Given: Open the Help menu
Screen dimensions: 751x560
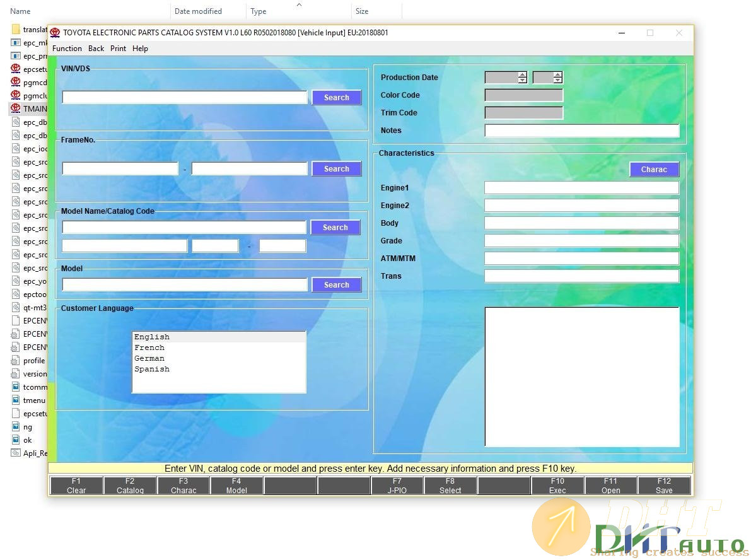Looking at the screenshot, I should (141, 49).
